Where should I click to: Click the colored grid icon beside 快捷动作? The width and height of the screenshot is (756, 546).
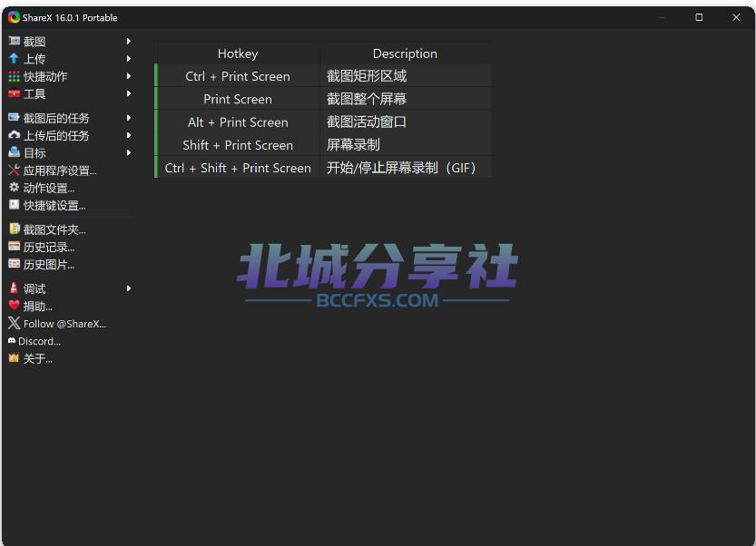pos(14,76)
